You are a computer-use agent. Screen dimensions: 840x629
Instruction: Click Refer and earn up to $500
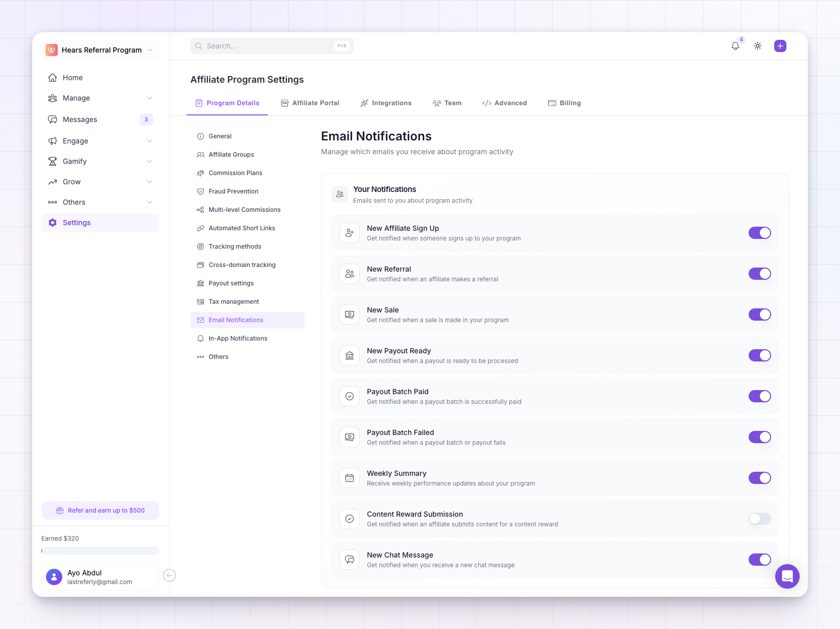coord(100,511)
